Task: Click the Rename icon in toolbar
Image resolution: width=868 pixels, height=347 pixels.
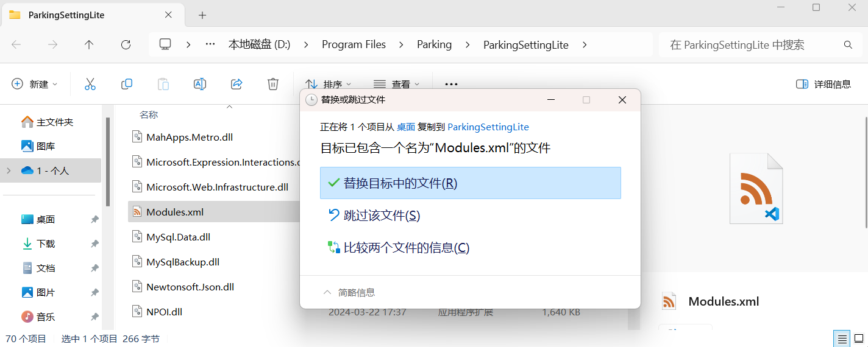Action: coord(200,84)
